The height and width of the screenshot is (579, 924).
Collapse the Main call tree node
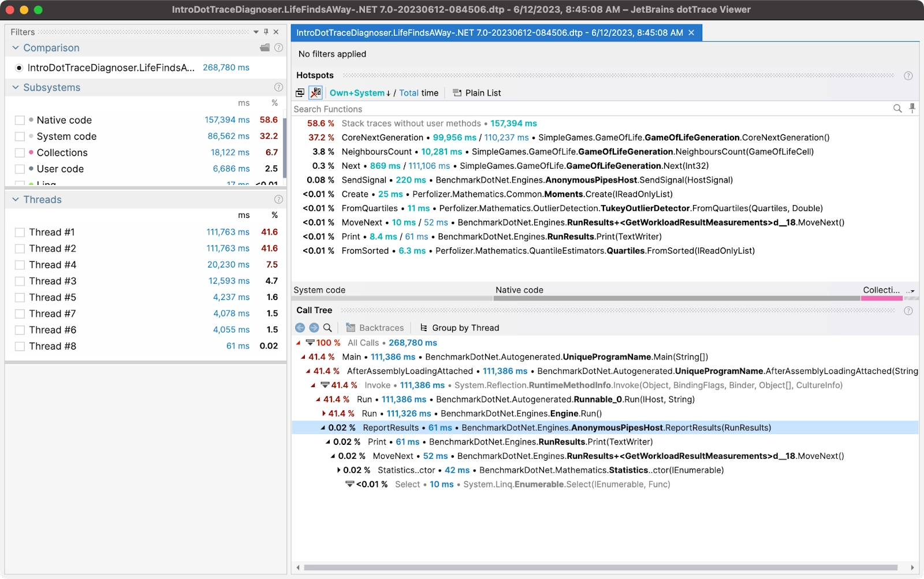click(303, 357)
